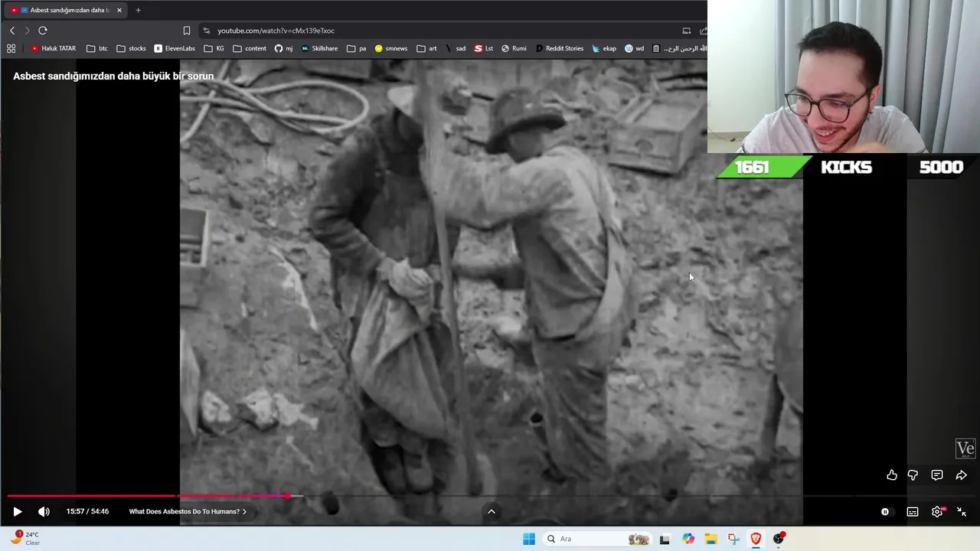Toggle subtitles/closed captions
980x551 pixels.
913,512
